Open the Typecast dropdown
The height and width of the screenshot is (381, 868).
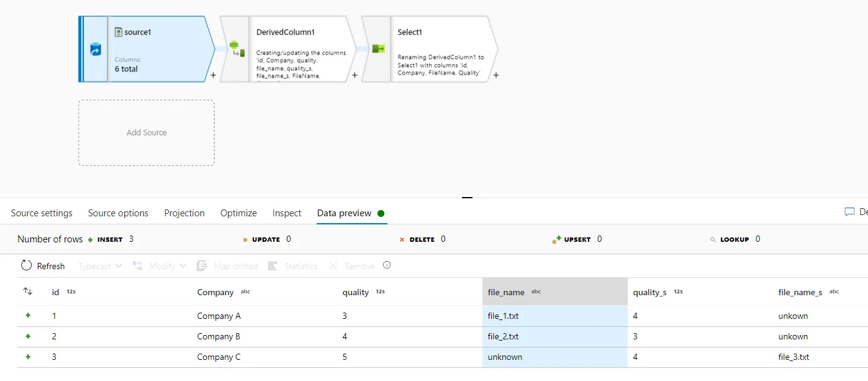(x=100, y=266)
